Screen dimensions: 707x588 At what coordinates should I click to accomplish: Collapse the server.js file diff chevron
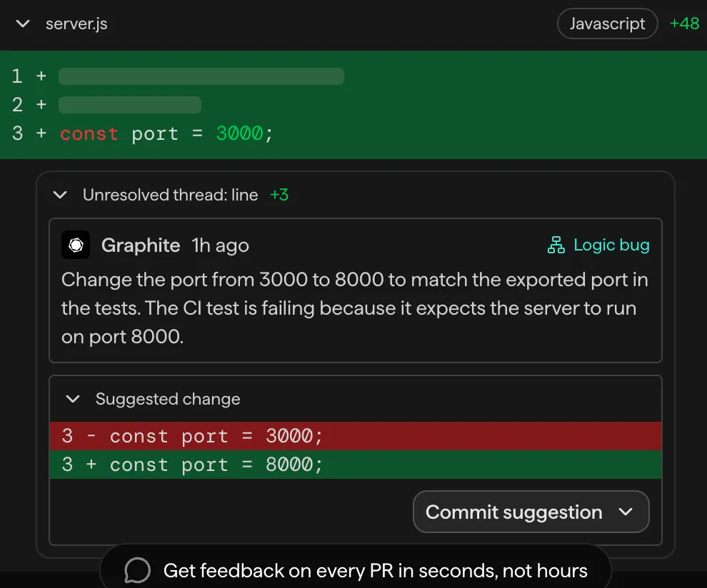(x=23, y=24)
